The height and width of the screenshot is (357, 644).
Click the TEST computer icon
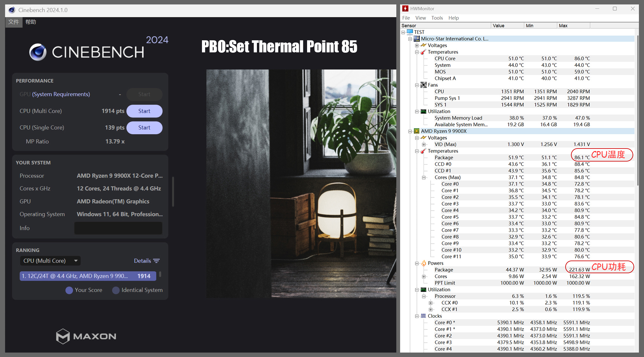[410, 32]
